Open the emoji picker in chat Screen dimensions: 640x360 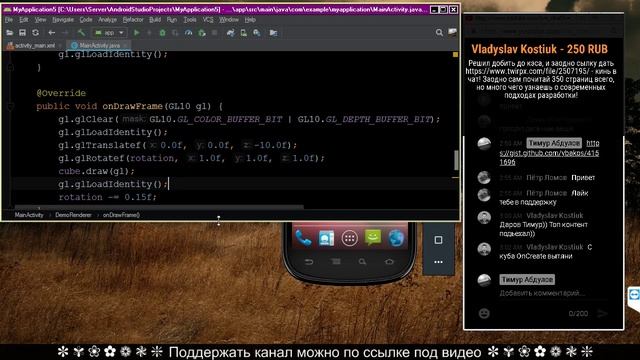point(484,313)
